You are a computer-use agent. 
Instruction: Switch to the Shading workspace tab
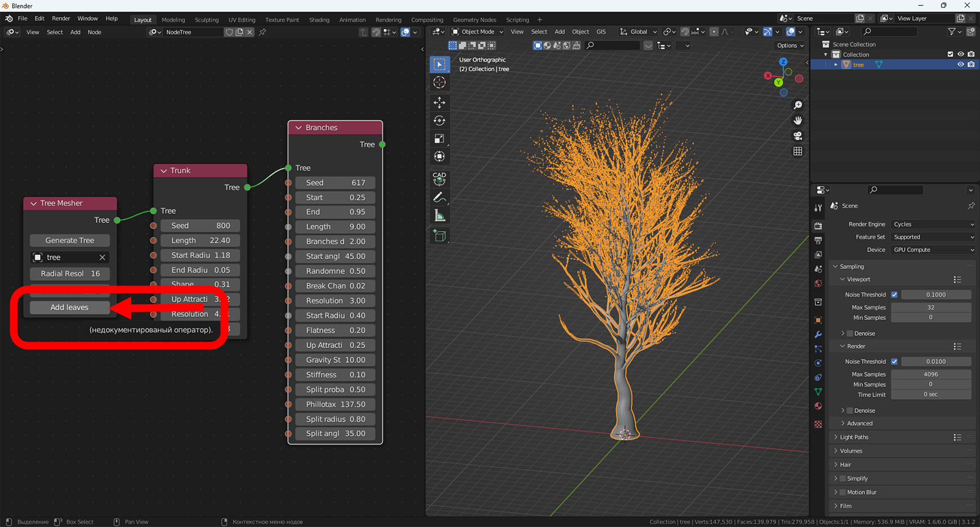pyautogui.click(x=318, y=20)
